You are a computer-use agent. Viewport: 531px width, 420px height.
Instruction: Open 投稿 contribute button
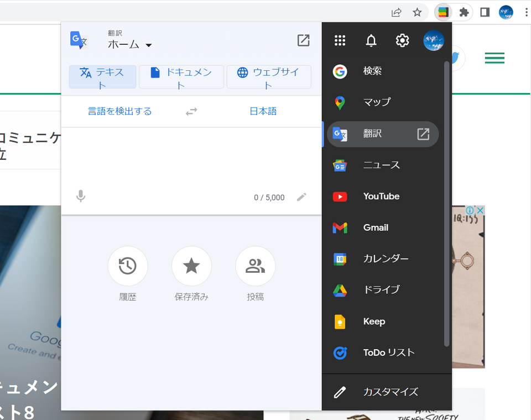pyautogui.click(x=256, y=266)
